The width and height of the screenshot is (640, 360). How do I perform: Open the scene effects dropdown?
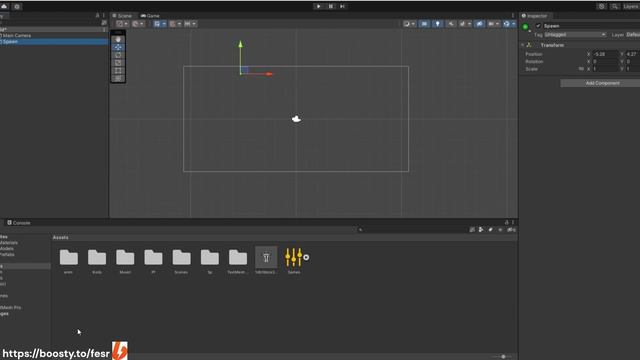click(465, 24)
